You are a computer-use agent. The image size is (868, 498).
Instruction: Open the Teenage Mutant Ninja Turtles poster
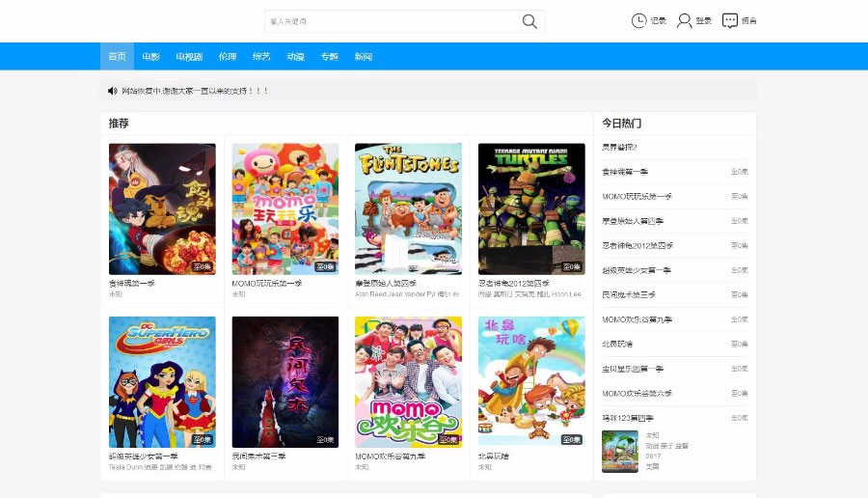coord(531,208)
